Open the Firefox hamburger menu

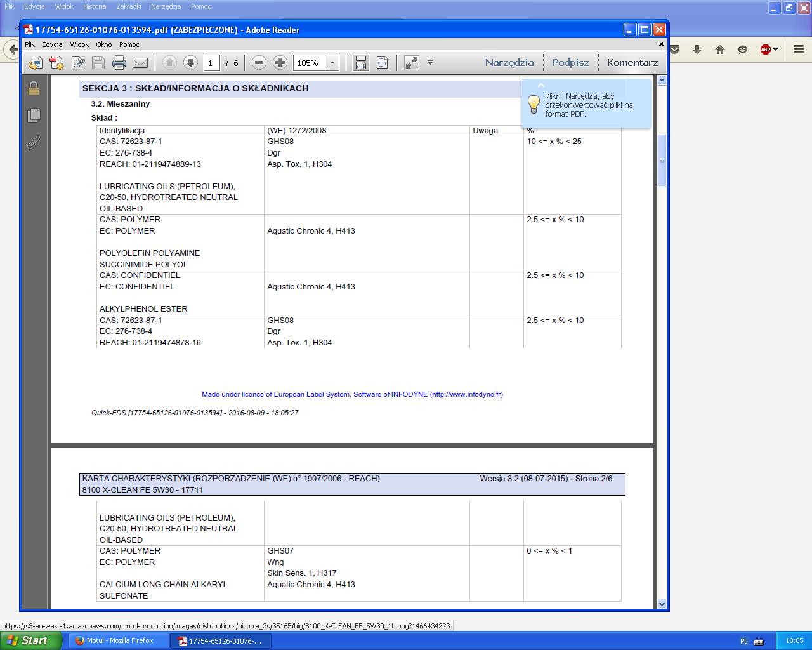click(x=798, y=50)
